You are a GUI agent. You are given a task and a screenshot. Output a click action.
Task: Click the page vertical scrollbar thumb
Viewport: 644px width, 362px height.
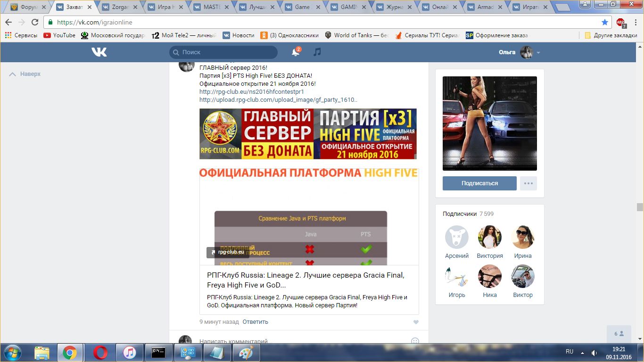(x=640, y=207)
